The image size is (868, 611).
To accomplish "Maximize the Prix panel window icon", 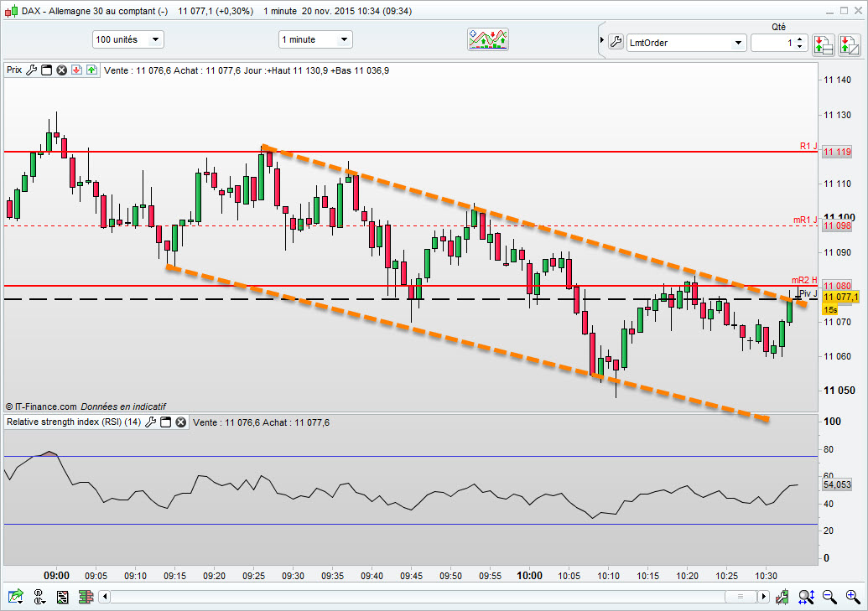I will pos(47,70).
